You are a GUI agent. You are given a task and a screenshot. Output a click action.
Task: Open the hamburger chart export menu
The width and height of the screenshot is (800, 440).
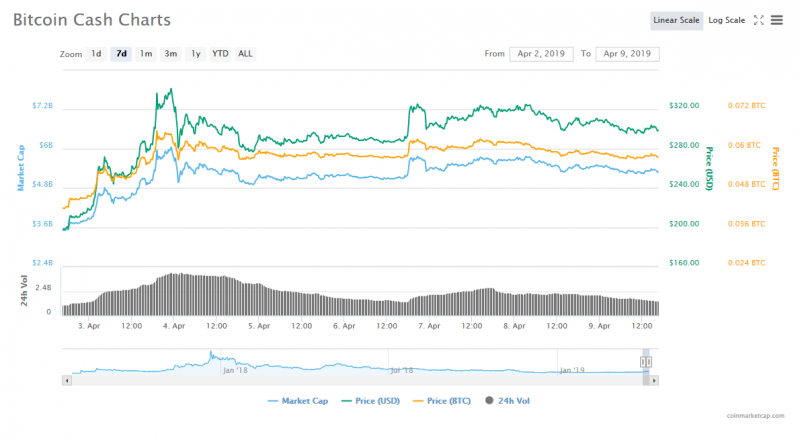777,20
